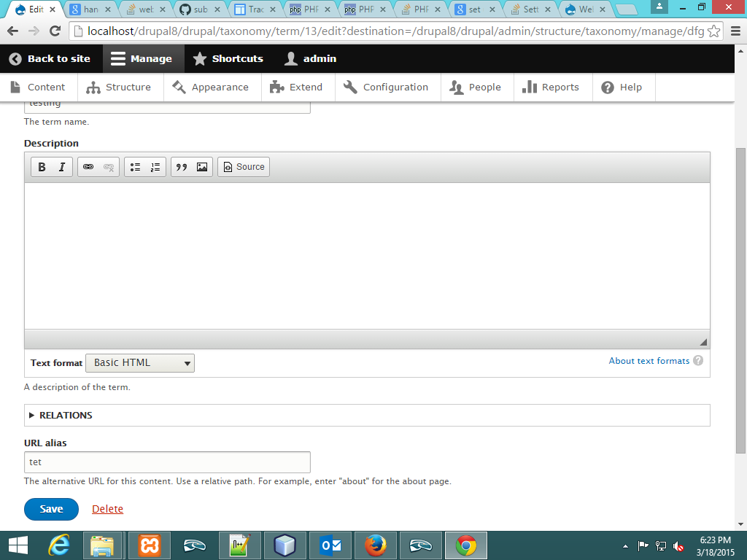
Task: Open the image insertion dialog
Action: [x=201, y=166]
